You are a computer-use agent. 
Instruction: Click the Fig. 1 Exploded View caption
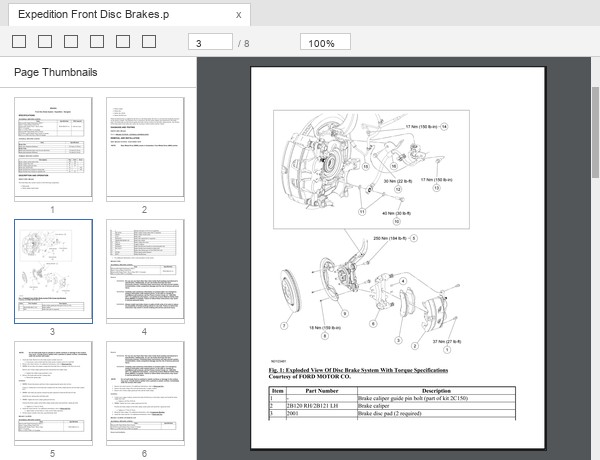click(358, 370)
